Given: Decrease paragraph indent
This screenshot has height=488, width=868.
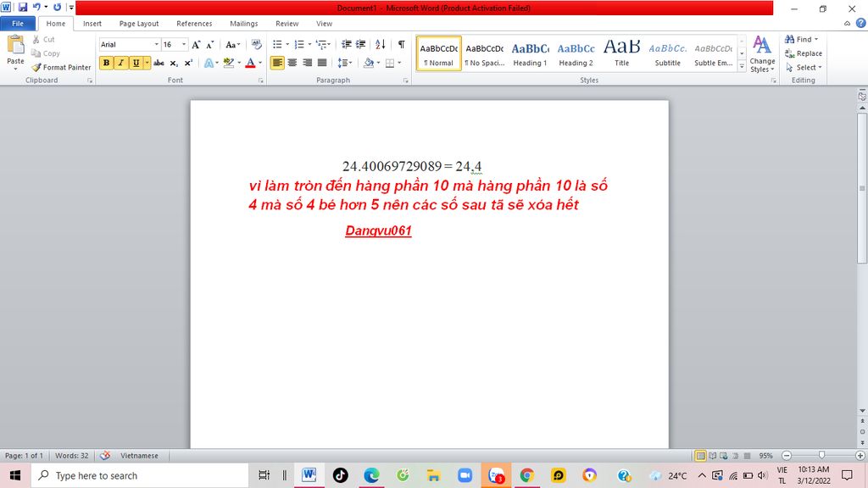Looking at the screenshot, I should (x=347, y=44).
